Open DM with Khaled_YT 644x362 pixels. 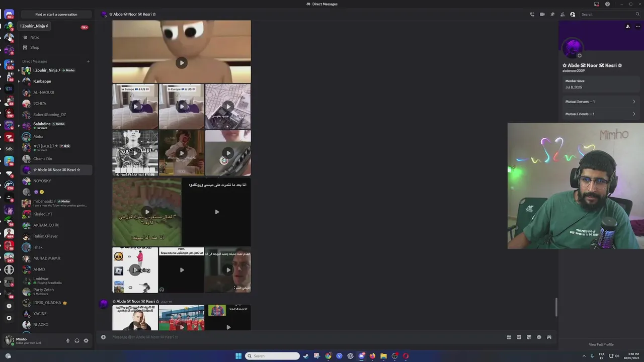56,214
